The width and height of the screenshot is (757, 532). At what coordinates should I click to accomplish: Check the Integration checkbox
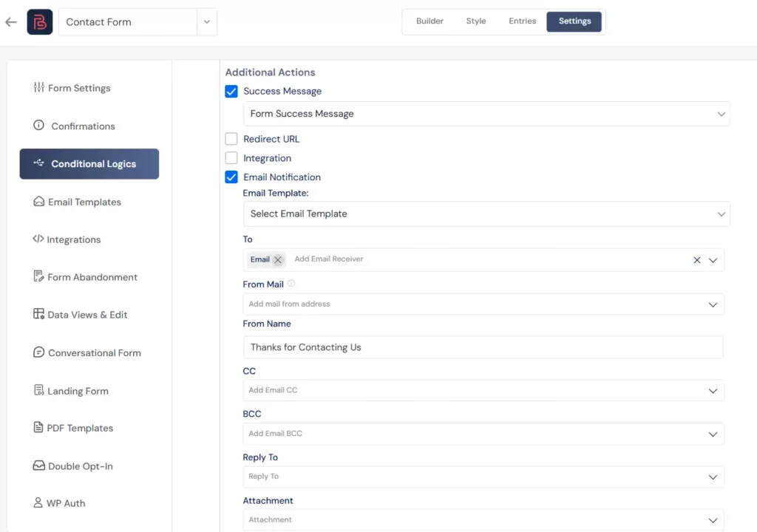(231, 158)
